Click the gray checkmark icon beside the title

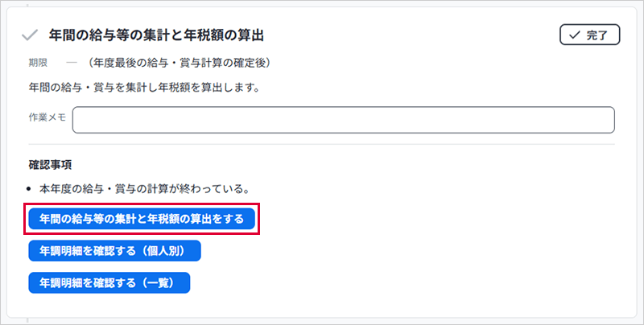click(x=30, y=35)
